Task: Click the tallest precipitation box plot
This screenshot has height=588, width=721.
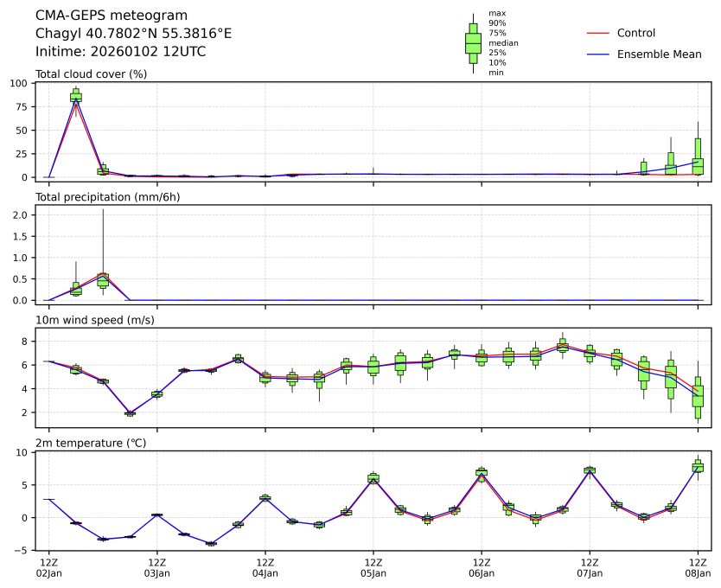Action: pyautogui.click(x=103, y=279)
